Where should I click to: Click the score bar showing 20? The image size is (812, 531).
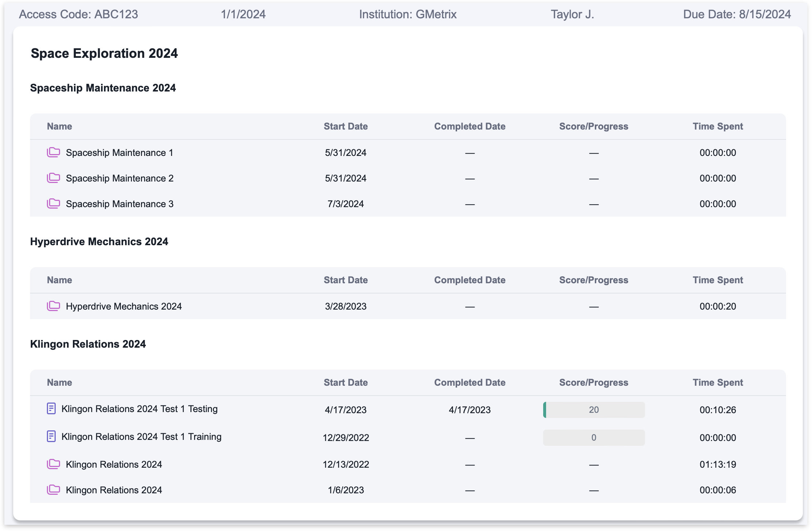(x=594, y=410)
